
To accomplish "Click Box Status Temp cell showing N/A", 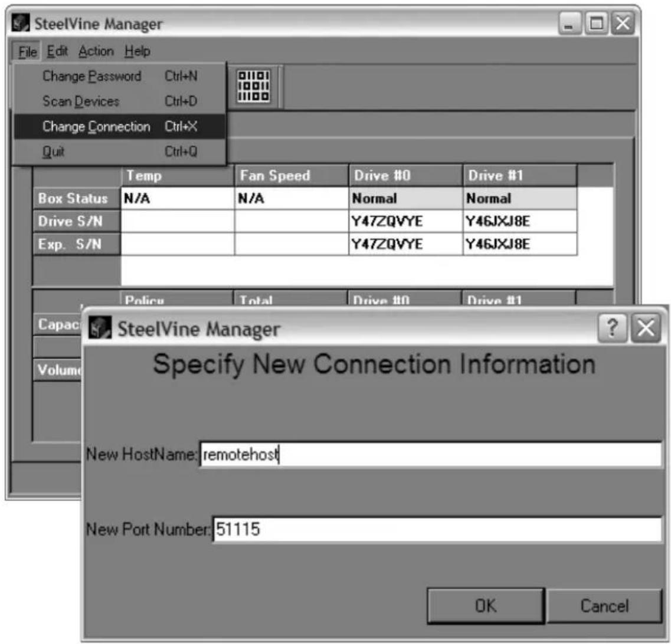I will click(x=178, y=198).
